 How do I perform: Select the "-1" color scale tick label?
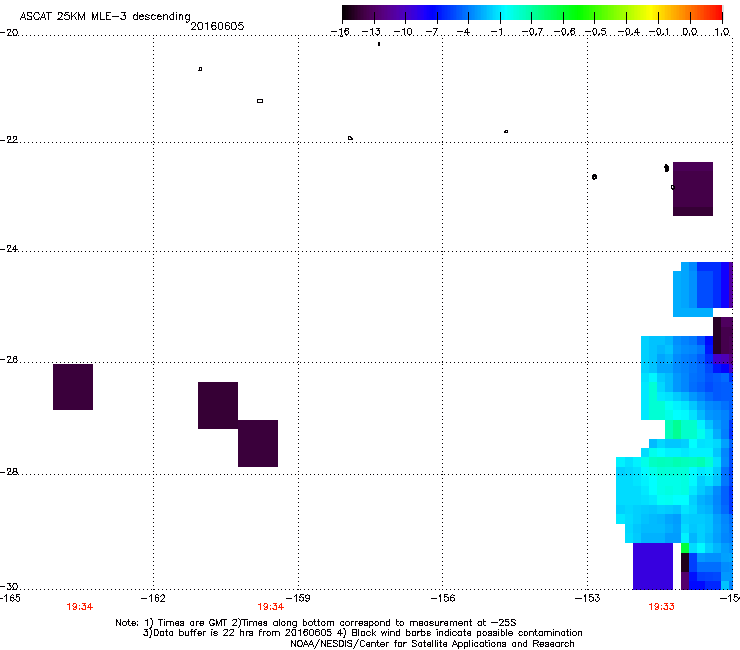[496, 32]
